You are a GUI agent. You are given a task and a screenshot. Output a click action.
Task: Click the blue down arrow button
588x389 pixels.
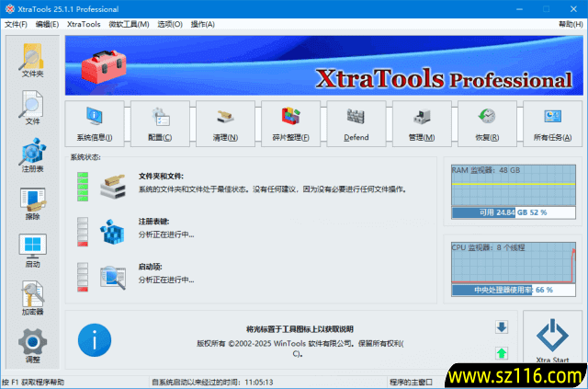tap(502, 327)
